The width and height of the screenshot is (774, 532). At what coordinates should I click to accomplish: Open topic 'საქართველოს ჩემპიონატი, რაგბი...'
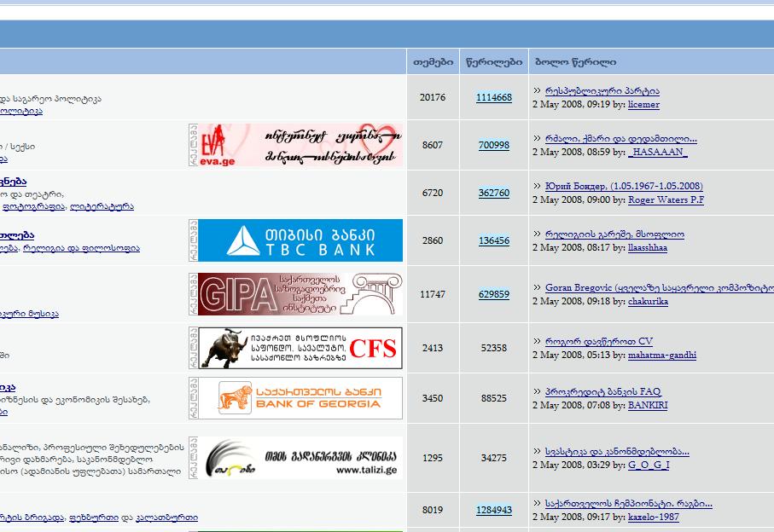click(628, 503)
